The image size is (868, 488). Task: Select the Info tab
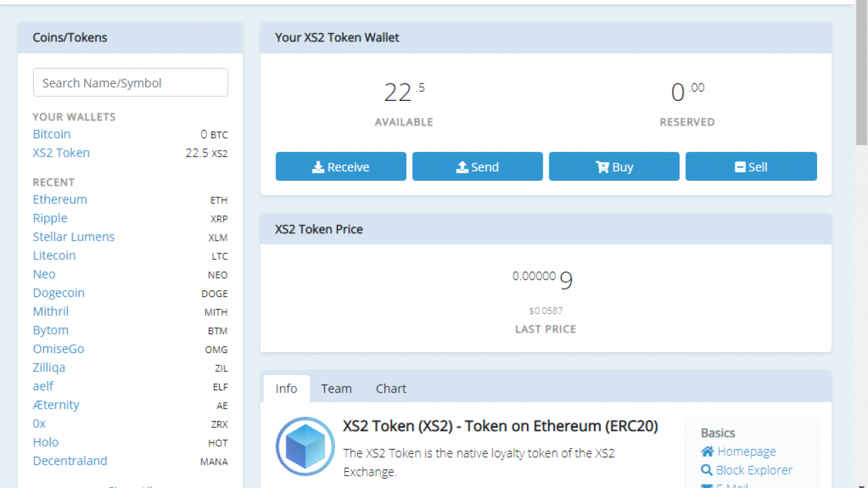[x=286, y=388]
